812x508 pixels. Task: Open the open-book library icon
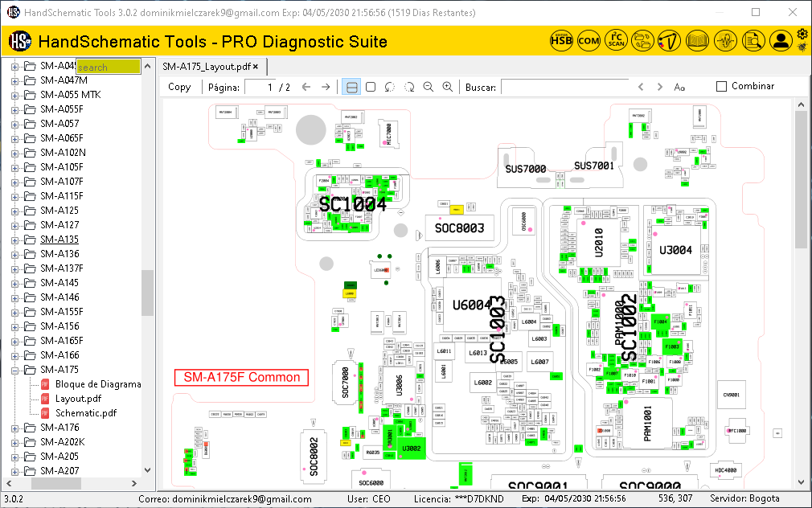[x=698, y=40]
